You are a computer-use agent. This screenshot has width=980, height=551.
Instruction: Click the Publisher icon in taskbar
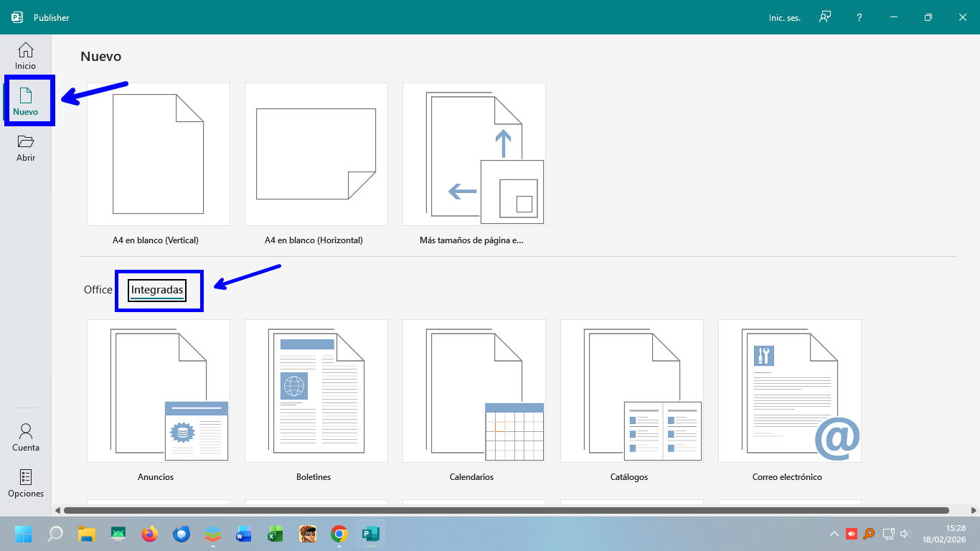point(371,534)
